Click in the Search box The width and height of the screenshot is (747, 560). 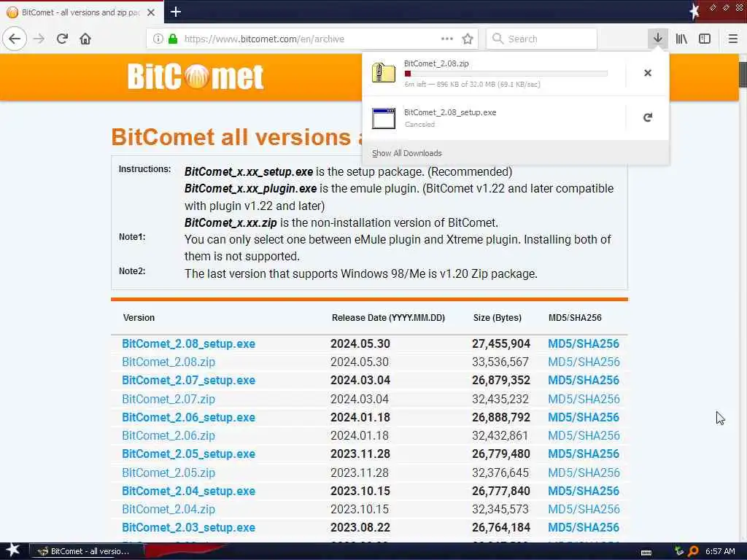(x=542, y=39)
